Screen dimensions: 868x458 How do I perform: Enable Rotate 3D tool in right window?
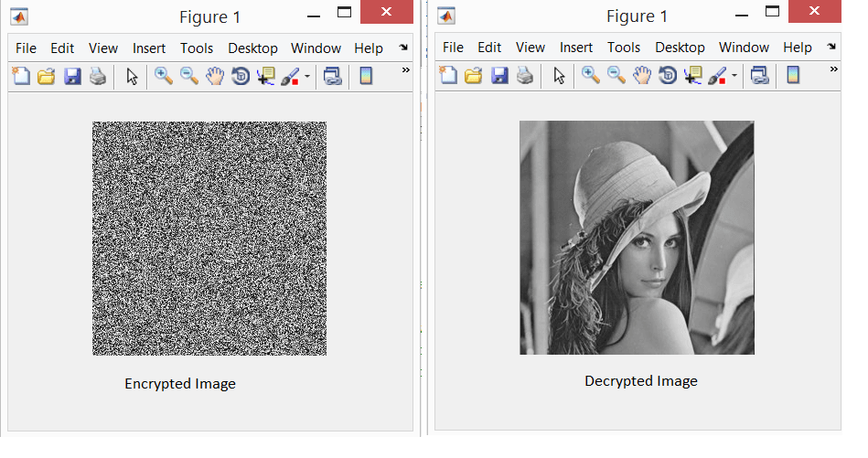coord(668,75)
